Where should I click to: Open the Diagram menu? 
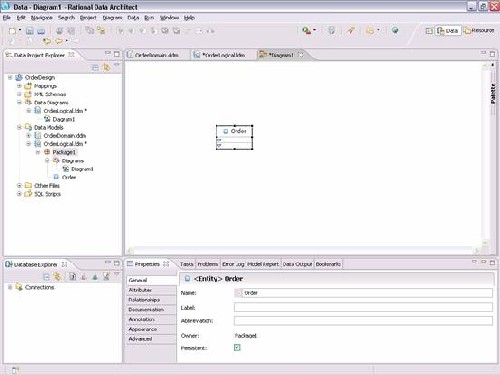[112, 18]
